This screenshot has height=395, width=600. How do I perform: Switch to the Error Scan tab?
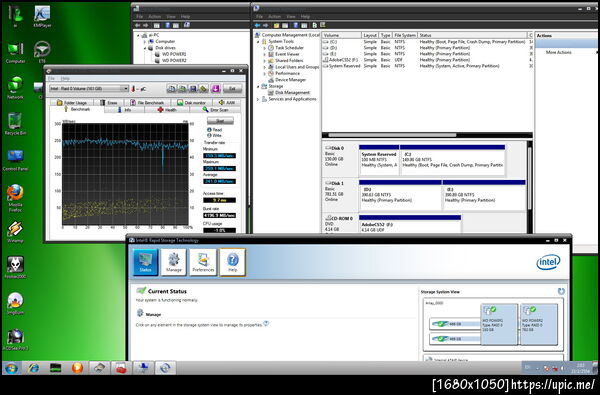point(215,110)
